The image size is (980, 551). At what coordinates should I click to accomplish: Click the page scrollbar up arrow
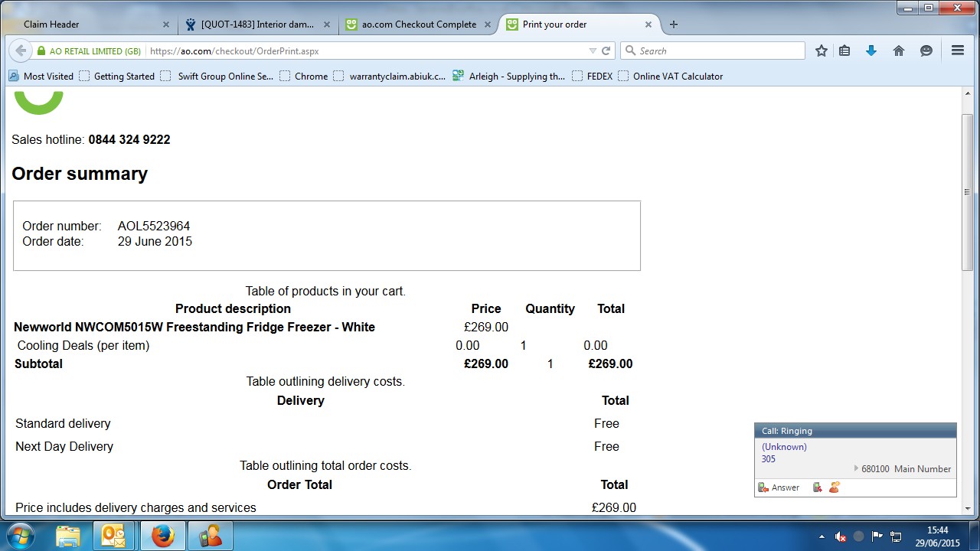(x=968, y=93)
